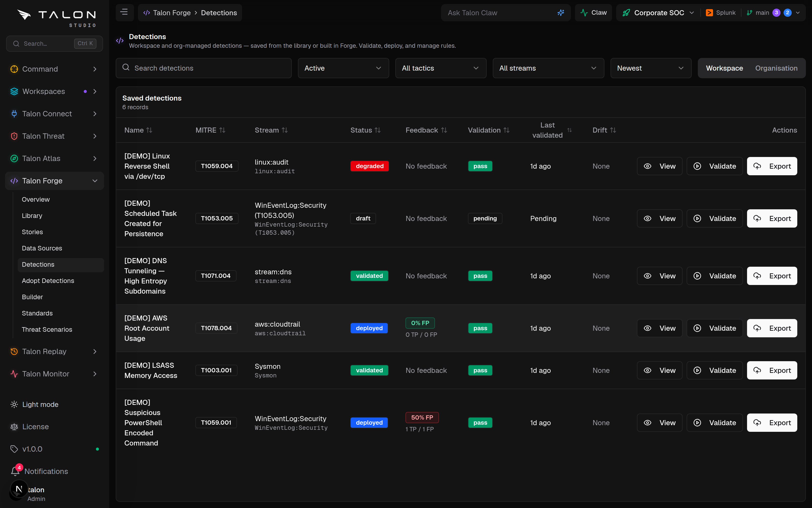Select the Workspace scope toggle
This screenshot has width=812, height=508.
click(724, 68)
